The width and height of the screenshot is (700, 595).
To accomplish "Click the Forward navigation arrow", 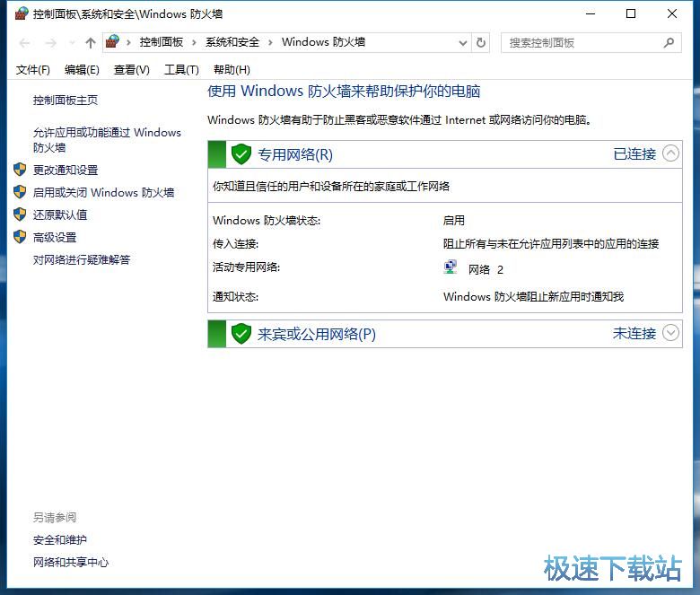I will (x=50, y=43).
